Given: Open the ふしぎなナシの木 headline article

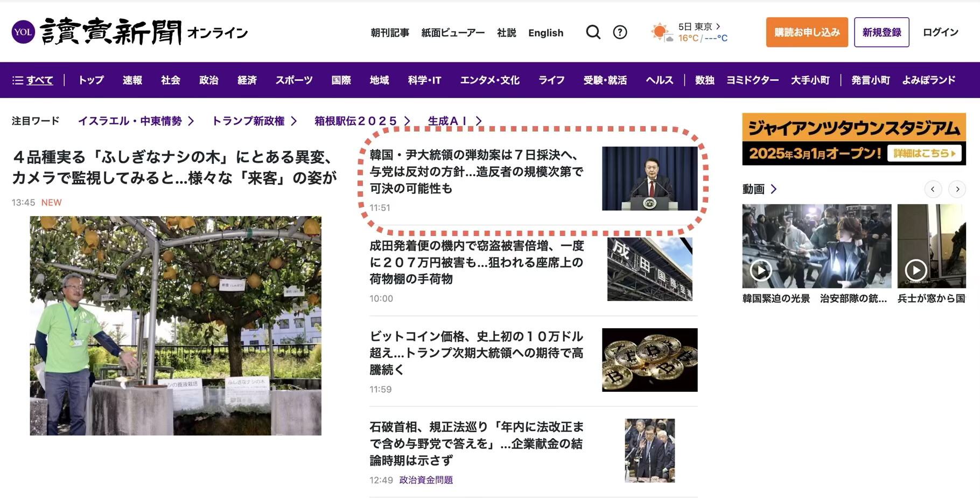Looking at the screenshot, I should point(174,167).
